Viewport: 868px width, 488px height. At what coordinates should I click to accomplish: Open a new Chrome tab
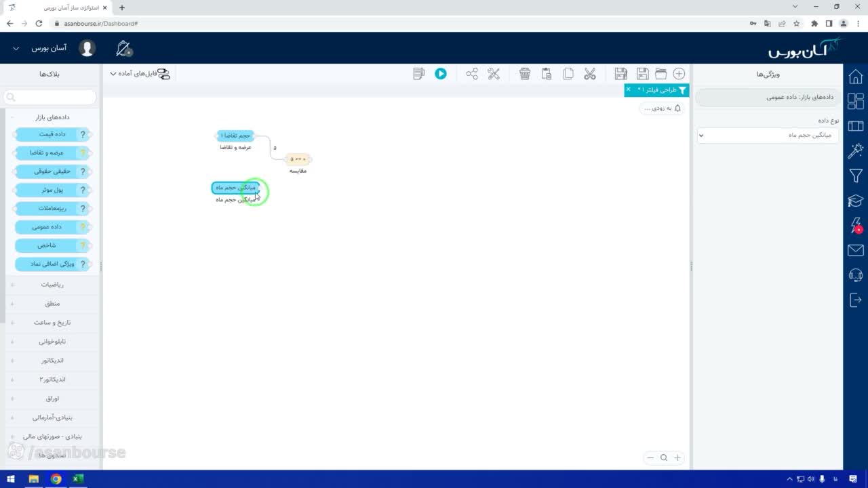[x=122, y=7]
